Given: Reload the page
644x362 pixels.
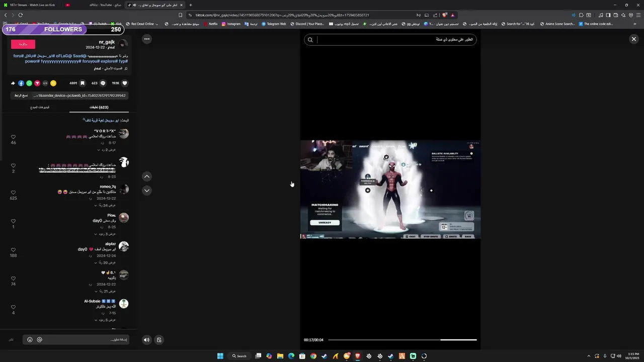Looking at the screenshot, I should pyautogui.click(x=21, y=15).
